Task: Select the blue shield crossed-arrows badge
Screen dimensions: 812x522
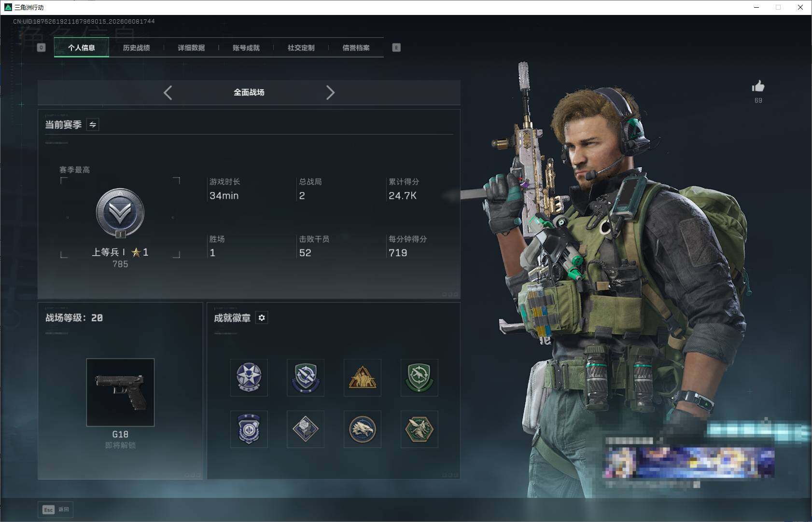Action: [306, 378]
